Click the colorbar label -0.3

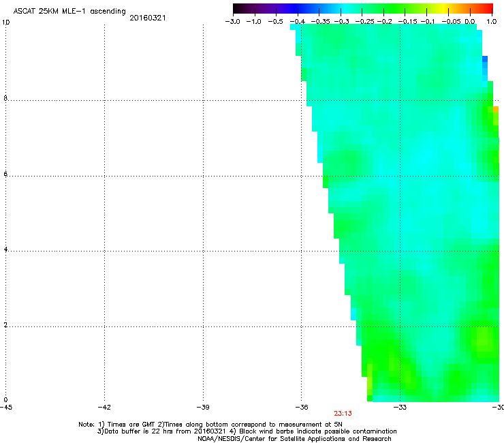pyautogui.click(x=342, y=22)
